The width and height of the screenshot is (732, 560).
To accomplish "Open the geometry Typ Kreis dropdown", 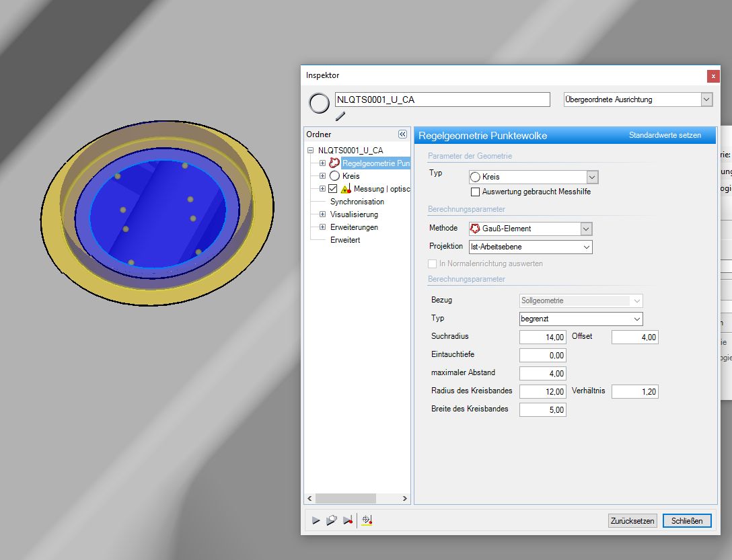I will 592,177.
